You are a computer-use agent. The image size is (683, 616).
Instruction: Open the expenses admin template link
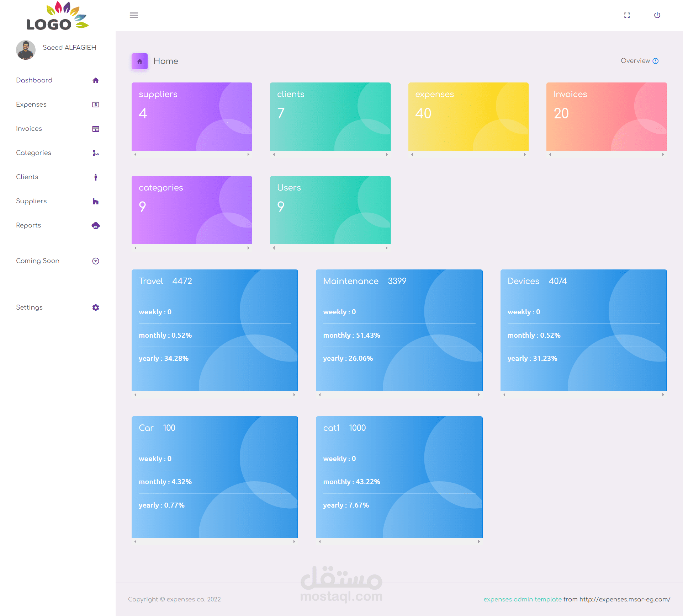point(522,599)
